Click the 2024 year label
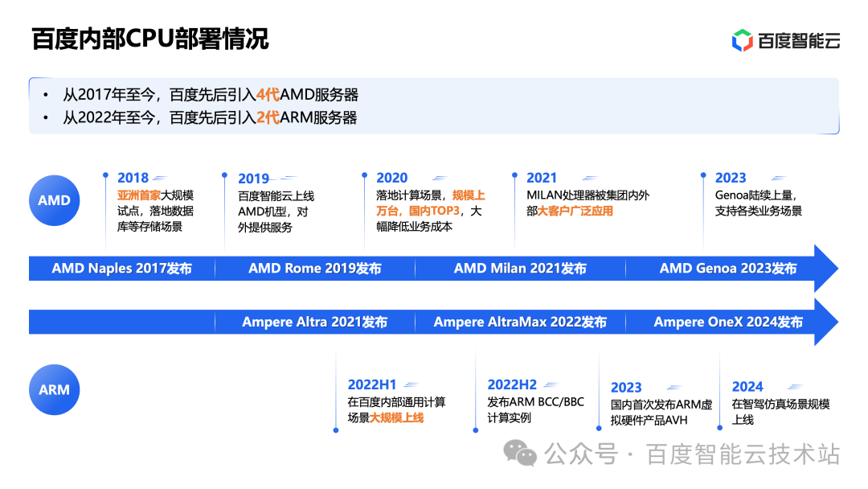Image resolution: width=868 pixels, height=489 pixels. pos(747,387)
